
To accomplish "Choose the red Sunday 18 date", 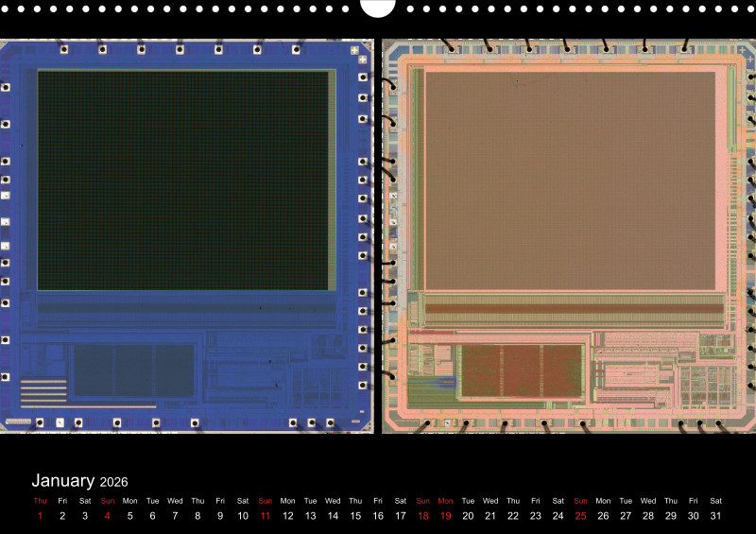I will pyautogui.click(x=422, y=516).
